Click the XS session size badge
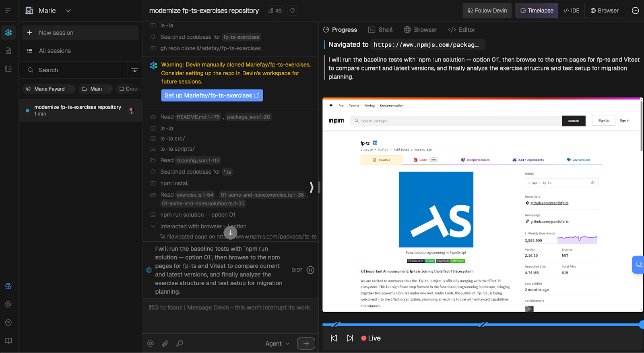Screen dimensions: 644x353 coord(275,10)
